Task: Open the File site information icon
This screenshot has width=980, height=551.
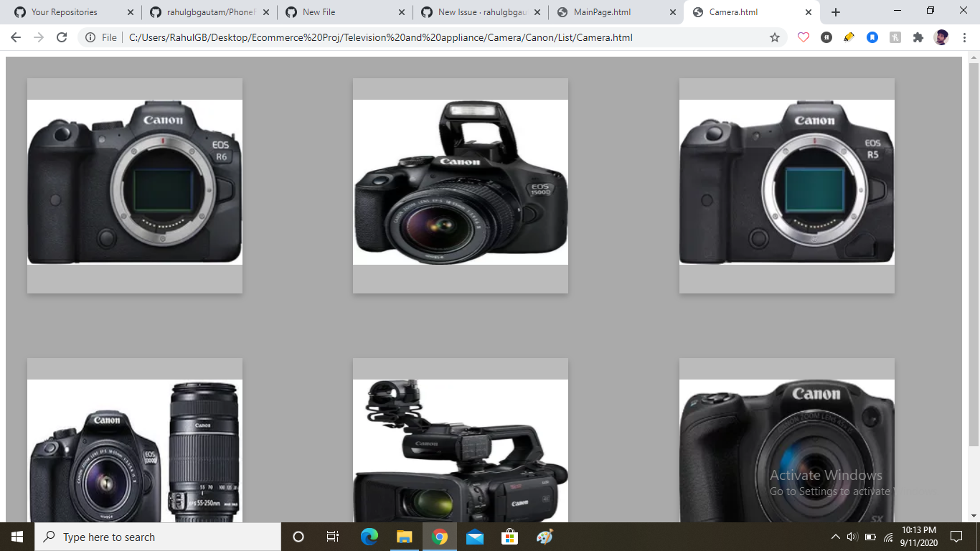Action: [90, 37]
